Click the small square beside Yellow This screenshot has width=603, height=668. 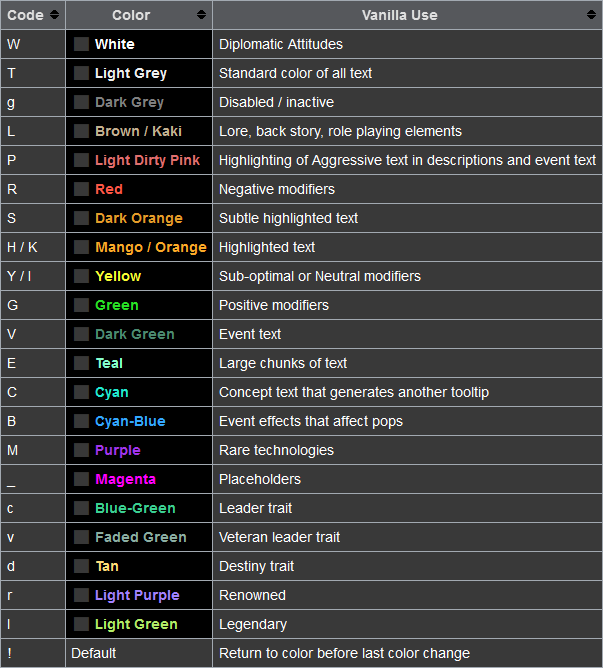tap(81, 276)
